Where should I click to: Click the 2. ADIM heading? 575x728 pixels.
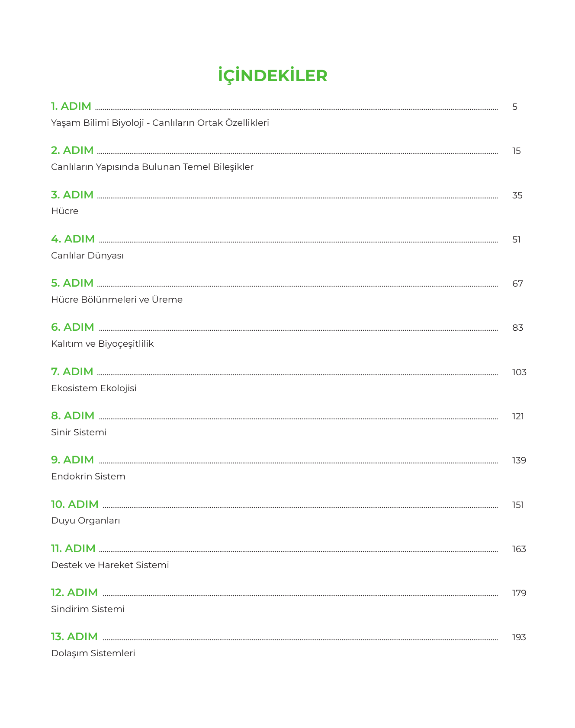(x=72, y=150)
